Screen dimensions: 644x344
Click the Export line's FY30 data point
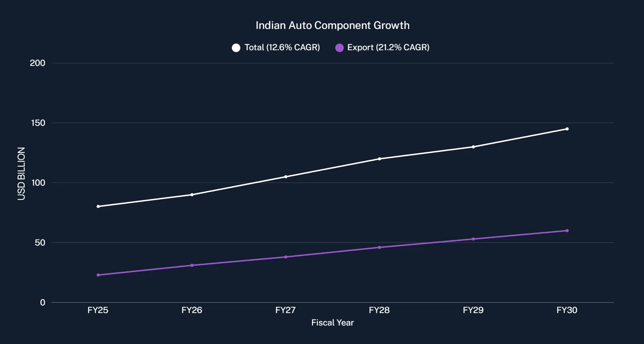pyautogui.click(x=567, y=231)
